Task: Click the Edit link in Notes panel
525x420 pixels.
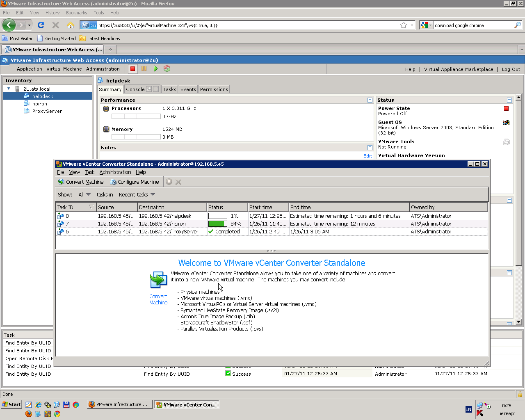Action: click(x=368, y=156)
